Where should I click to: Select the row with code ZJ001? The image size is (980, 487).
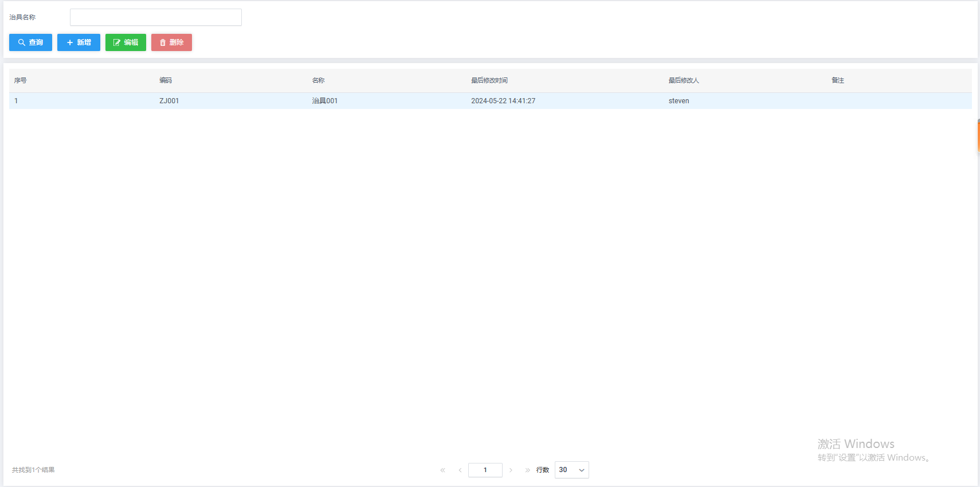click(x=169, y=101)
